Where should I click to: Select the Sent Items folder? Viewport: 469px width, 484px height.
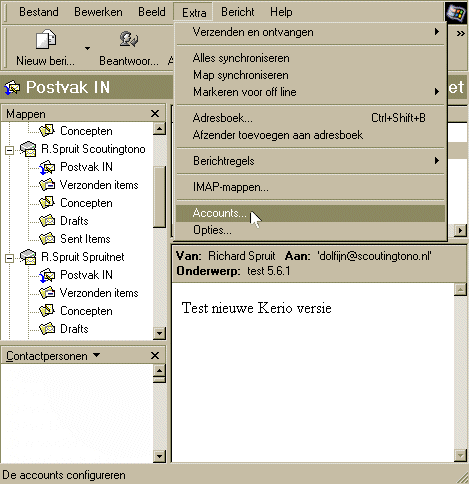[x=85, y=239]
